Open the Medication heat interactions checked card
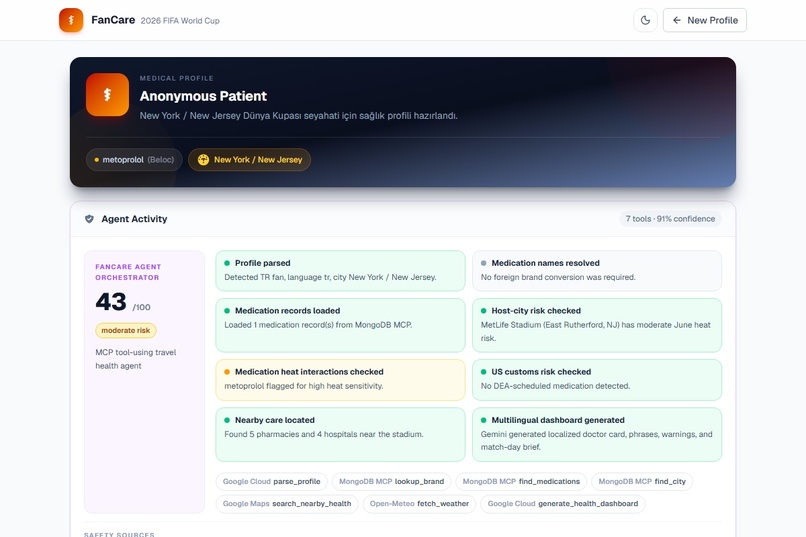This screenshot has width=806, height=537. point(340,380)
